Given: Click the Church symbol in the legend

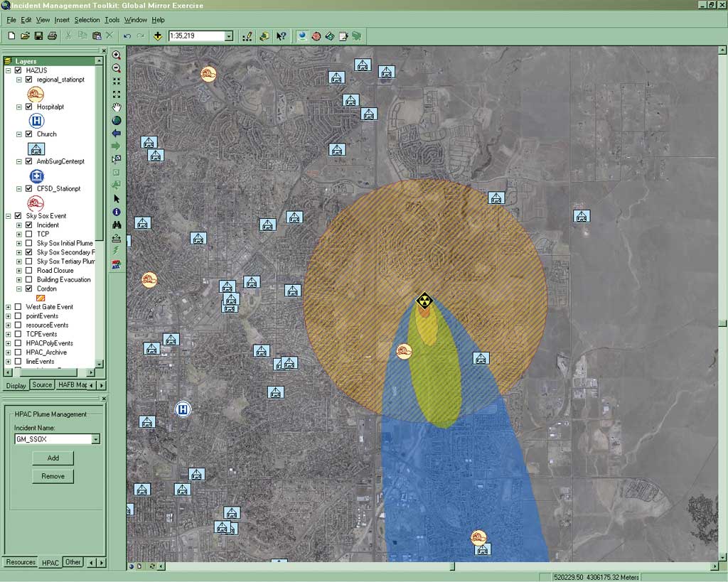Looking at the screenshot, I should 36,149.
